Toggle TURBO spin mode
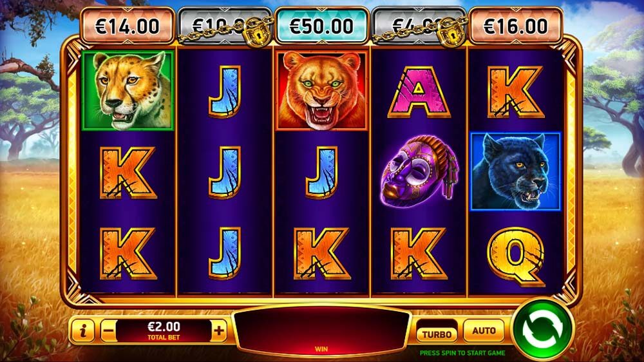 [x=437, y=334]
